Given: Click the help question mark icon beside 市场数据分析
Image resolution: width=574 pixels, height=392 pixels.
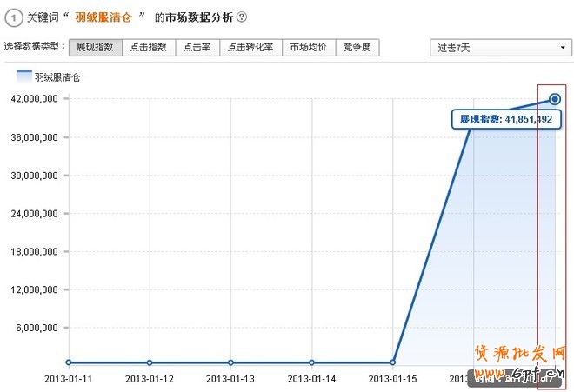Looking at the screenshot, I should 242,17.
